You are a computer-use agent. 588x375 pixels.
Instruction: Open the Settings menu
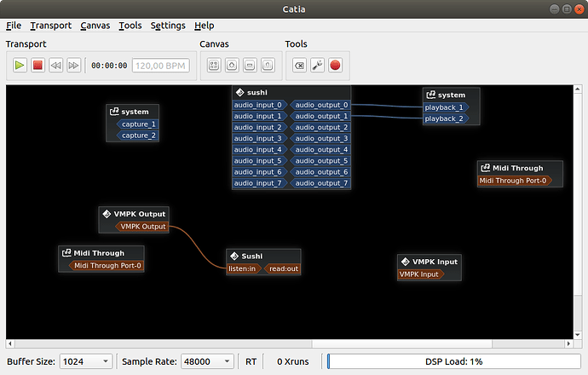point(168,26)
